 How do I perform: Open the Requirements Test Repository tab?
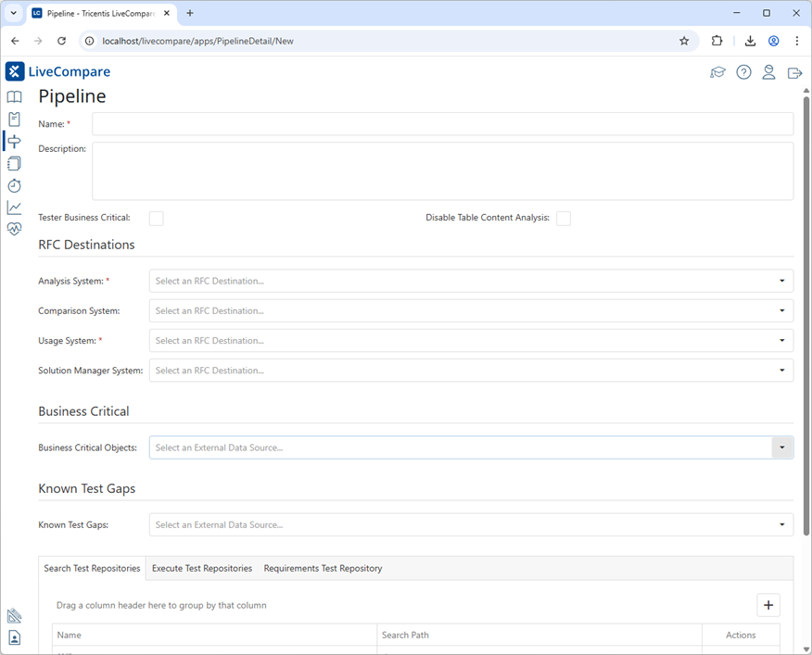(x=323, y=568)
